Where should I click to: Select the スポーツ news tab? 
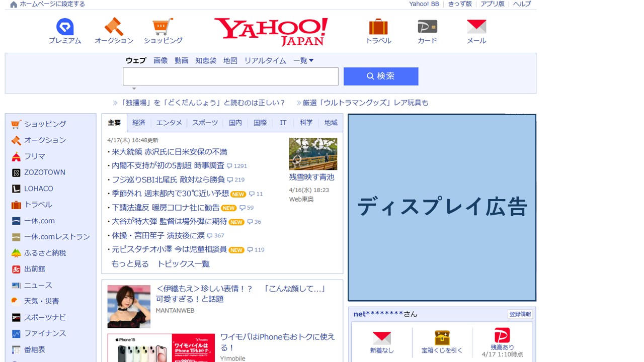coord(205,123)
